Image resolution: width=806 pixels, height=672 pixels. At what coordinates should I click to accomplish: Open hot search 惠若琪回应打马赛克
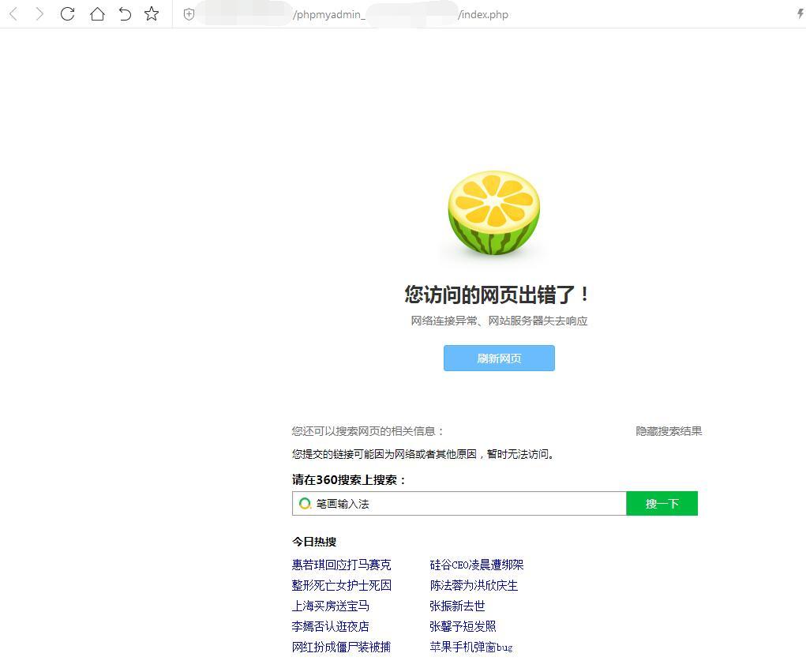coord(341,565)
